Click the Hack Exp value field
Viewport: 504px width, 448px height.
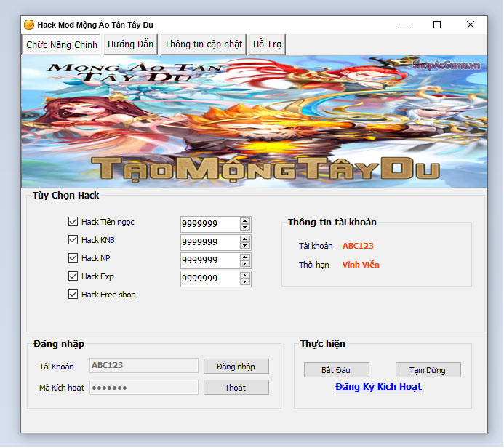(x=210, y=279)
